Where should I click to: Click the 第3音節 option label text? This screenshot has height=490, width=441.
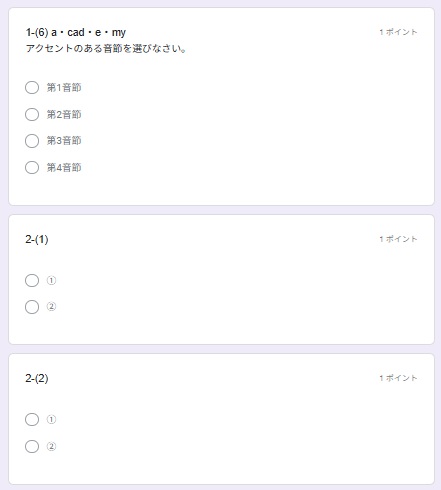coord(64,141)
